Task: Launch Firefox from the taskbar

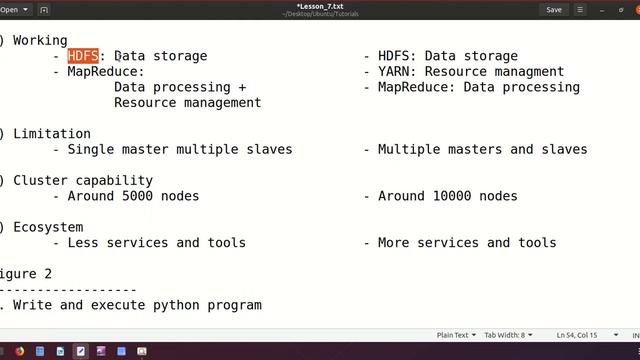Action: click(x=20, y=351)
